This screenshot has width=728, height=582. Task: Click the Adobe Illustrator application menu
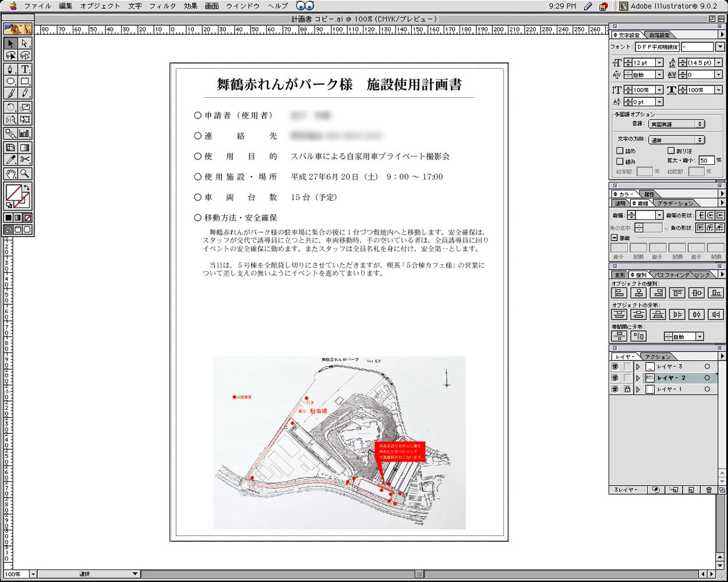pos(668,6)
